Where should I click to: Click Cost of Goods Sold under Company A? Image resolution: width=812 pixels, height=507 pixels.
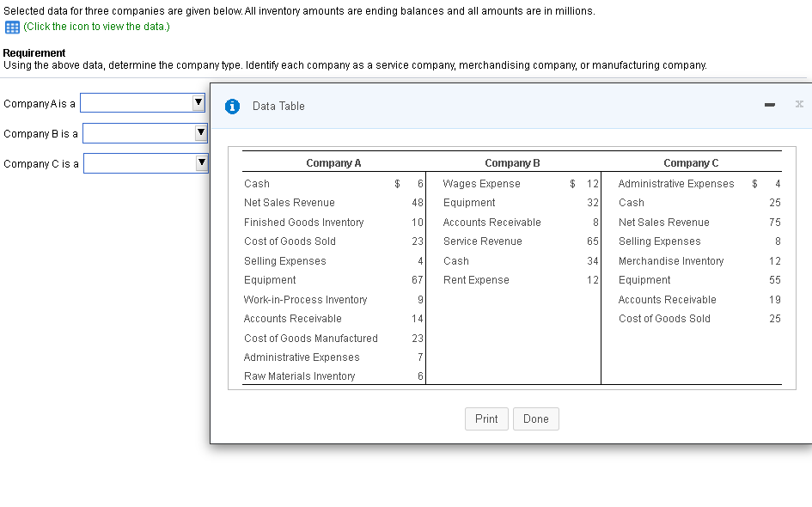click(x=290, y=241)
